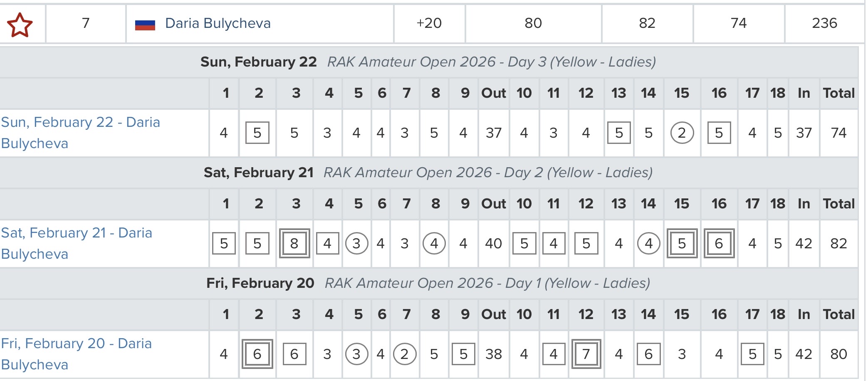Click the position number 7 cell
This screenshot has height=381, width=868.
click(86, 23)
